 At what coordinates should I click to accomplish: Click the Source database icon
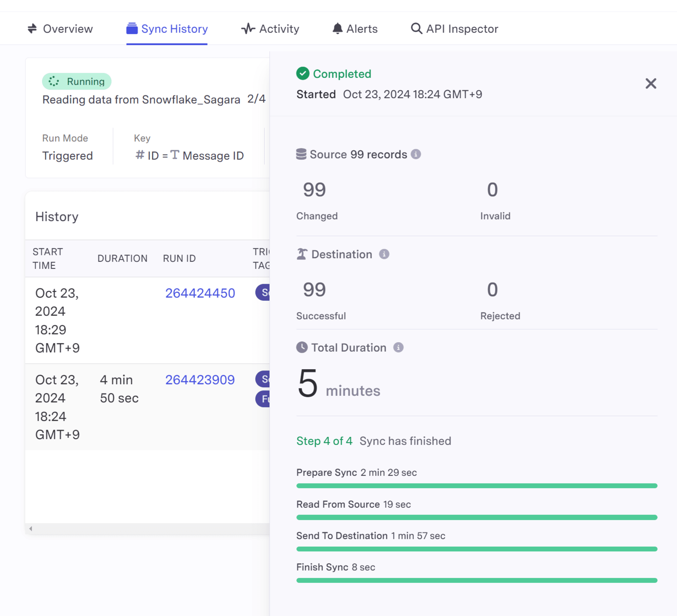click(301, 154)
